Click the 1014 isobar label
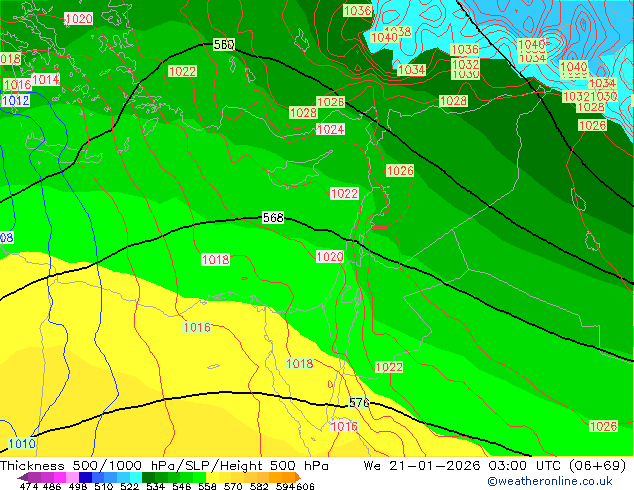 [x=46, y=79]
